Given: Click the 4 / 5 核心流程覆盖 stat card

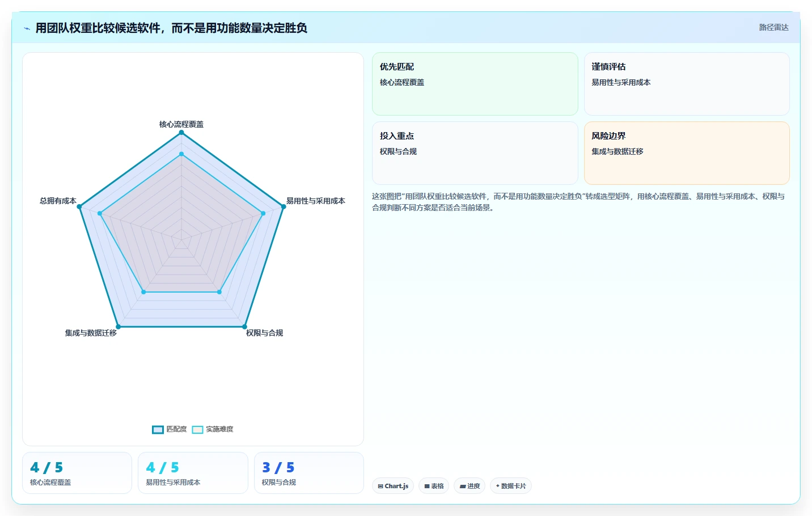Looking at the screenshot, I should tap(77, 473).
